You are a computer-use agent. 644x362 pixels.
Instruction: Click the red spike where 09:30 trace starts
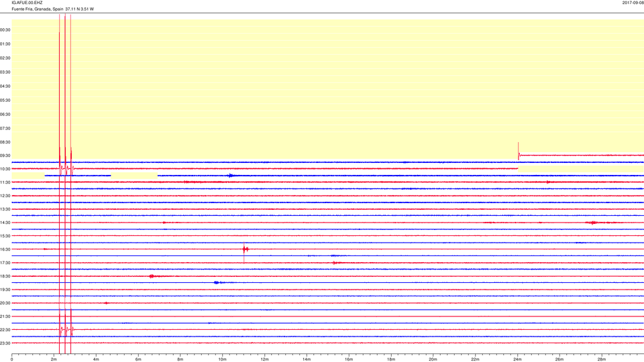pos(519,152)
